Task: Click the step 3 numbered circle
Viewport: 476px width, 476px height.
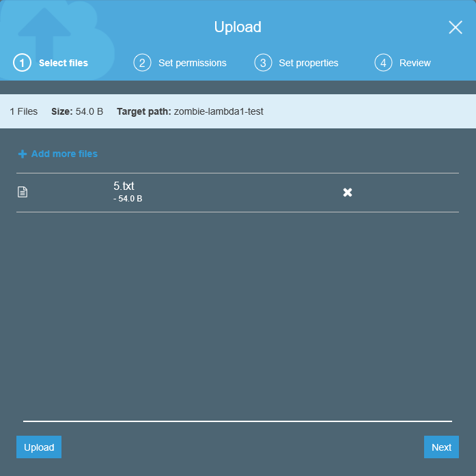Action: (263, 63)
